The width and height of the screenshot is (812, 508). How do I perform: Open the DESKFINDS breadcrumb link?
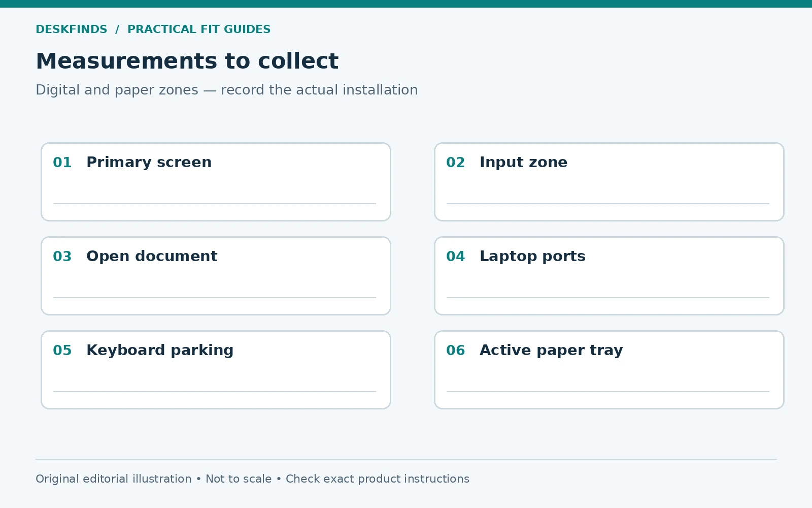point(72,29)
